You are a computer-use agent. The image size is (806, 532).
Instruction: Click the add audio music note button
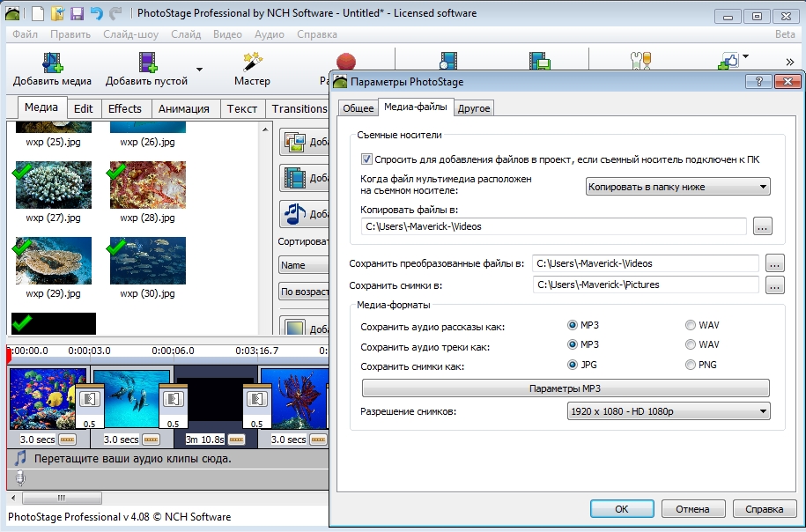click(x=295, y=214)
